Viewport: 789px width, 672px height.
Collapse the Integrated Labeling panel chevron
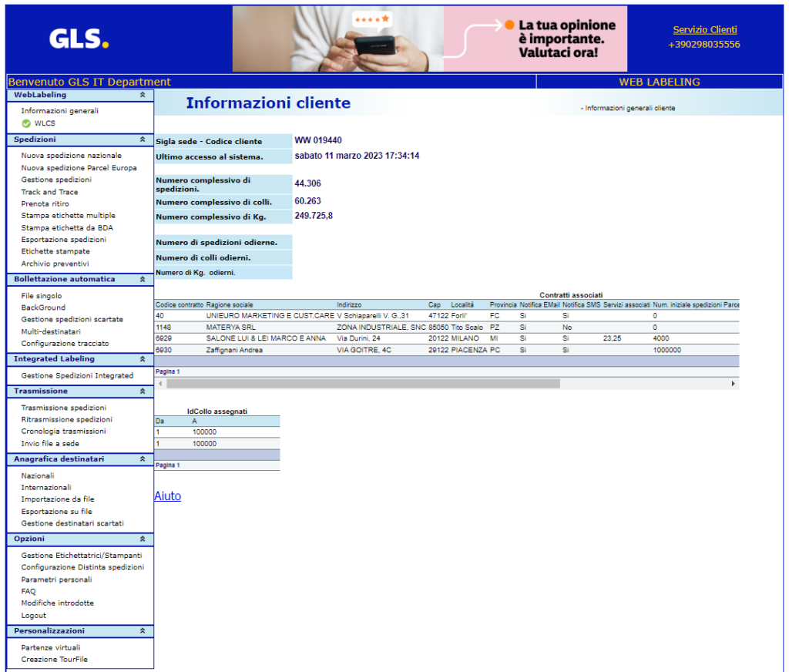point(142,359)
